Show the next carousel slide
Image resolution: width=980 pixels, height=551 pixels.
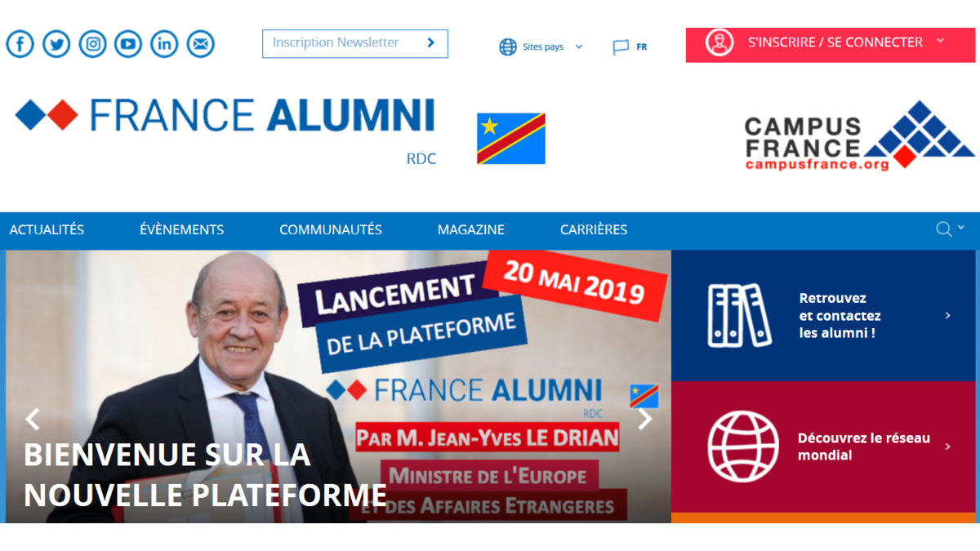click(645, 420)
